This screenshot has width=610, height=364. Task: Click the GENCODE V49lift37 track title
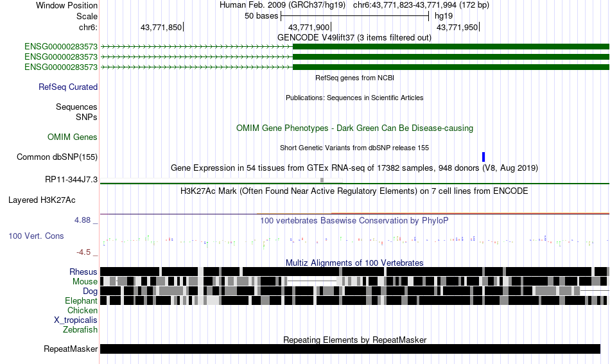pos(354,38)
